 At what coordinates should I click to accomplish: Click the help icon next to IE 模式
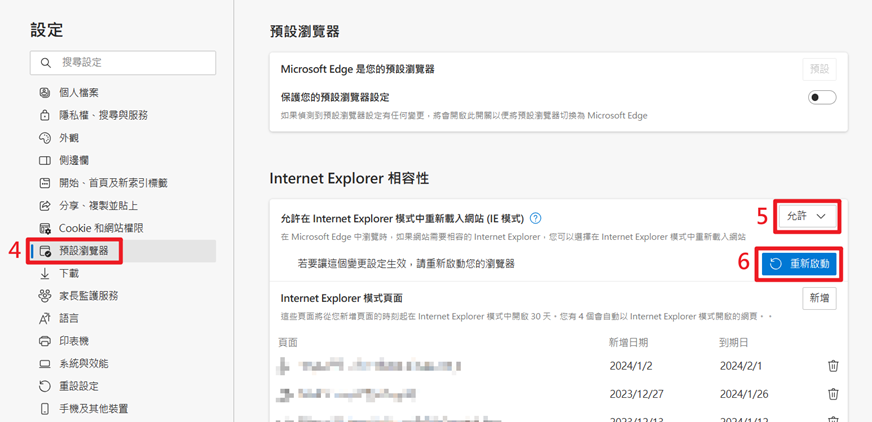coord(536,218)
